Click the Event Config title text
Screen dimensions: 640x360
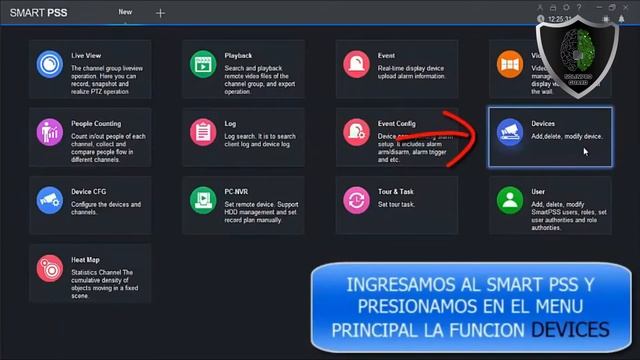[x=397, y=124]
